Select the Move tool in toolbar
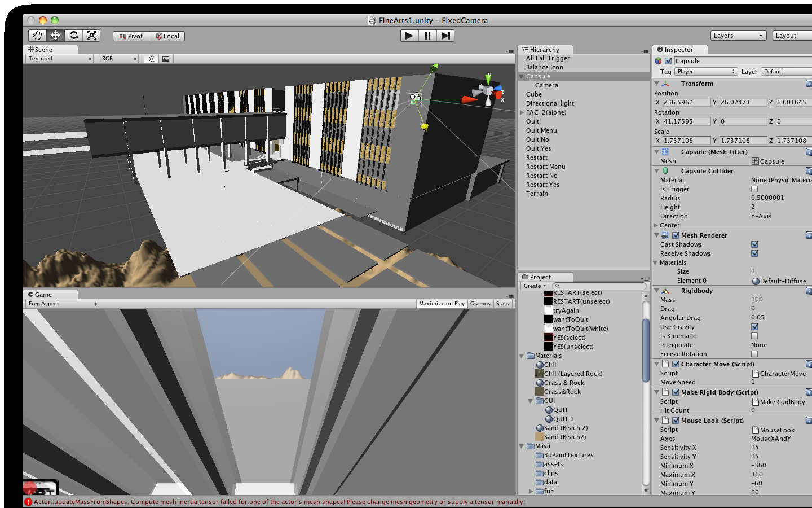Viewport: 812px width, 508px height. (x=55, y=36)
